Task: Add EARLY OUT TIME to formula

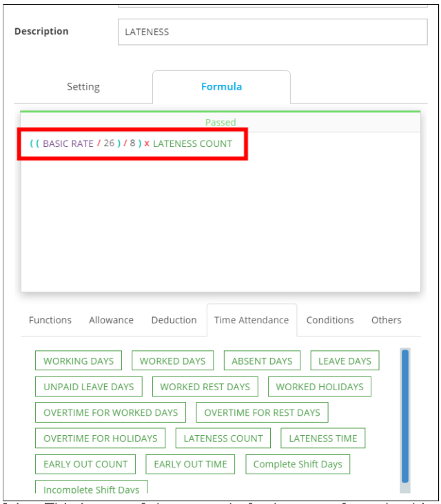Action: click(x=190, y=464)
